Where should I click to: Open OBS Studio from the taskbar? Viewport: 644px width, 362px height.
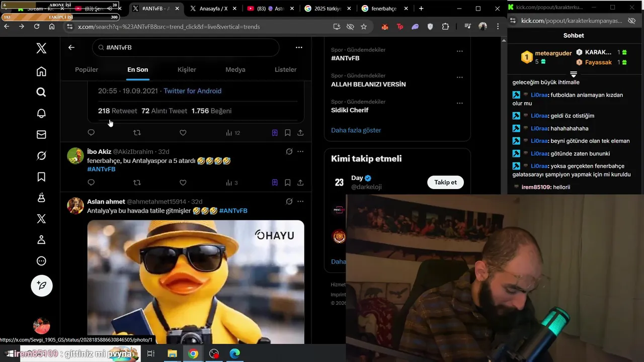click(x=214, y=353)
